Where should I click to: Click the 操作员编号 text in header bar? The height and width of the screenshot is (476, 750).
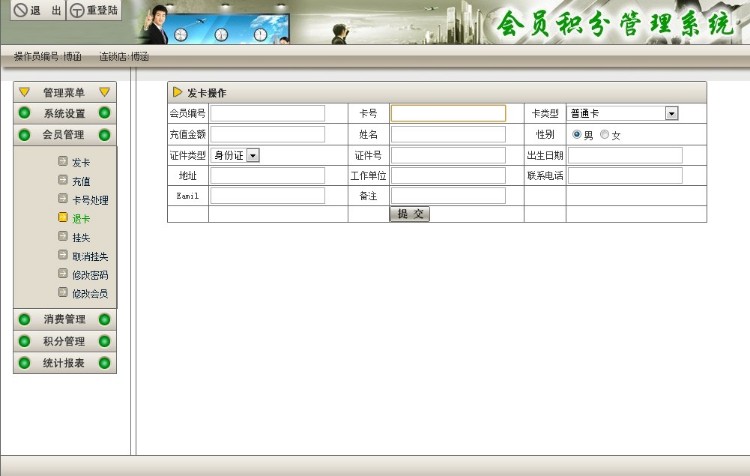(47, 56)
